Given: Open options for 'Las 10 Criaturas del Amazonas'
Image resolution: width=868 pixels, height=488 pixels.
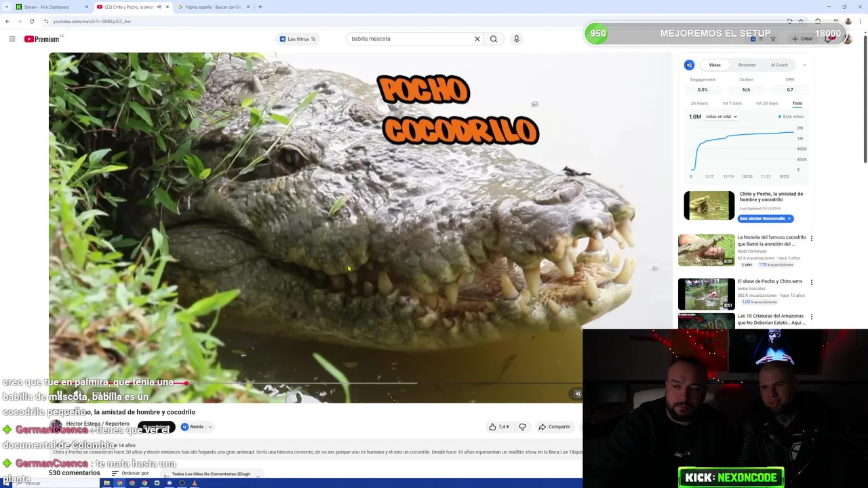Looking at the screenshot, I should click(x=811, y=317).
